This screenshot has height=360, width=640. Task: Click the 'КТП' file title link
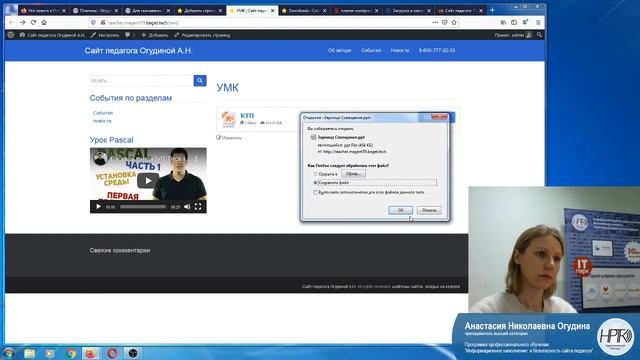[247, 116]
